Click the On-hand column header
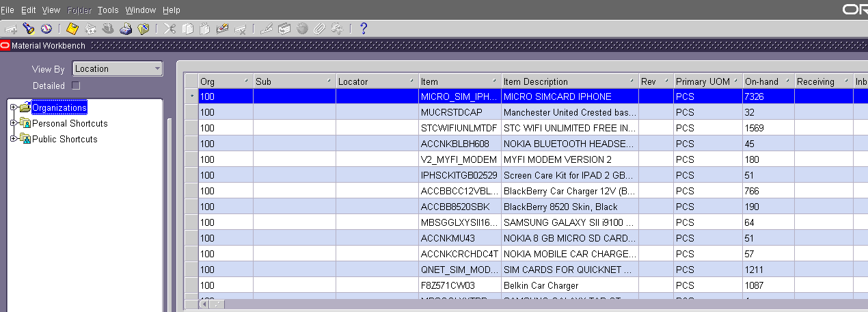 tap(768, 81)
